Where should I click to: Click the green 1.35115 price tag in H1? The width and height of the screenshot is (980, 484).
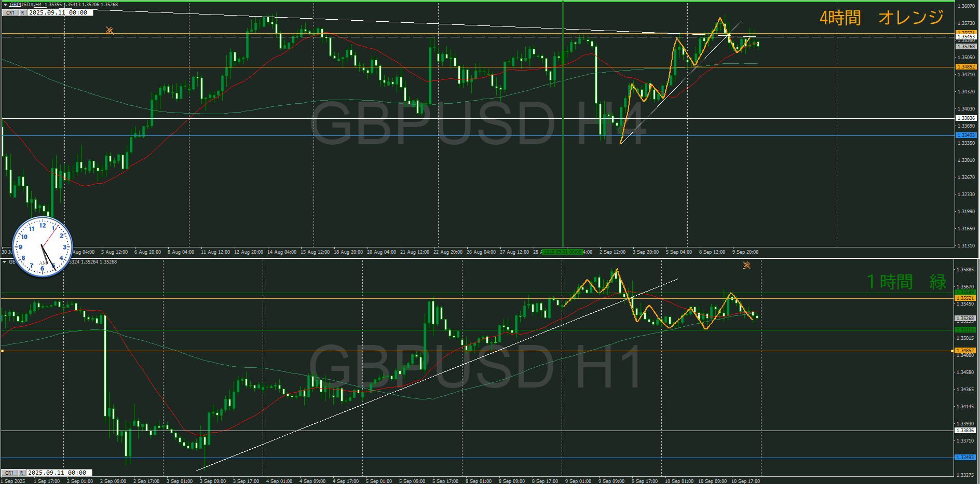click(x=965, y=330)
